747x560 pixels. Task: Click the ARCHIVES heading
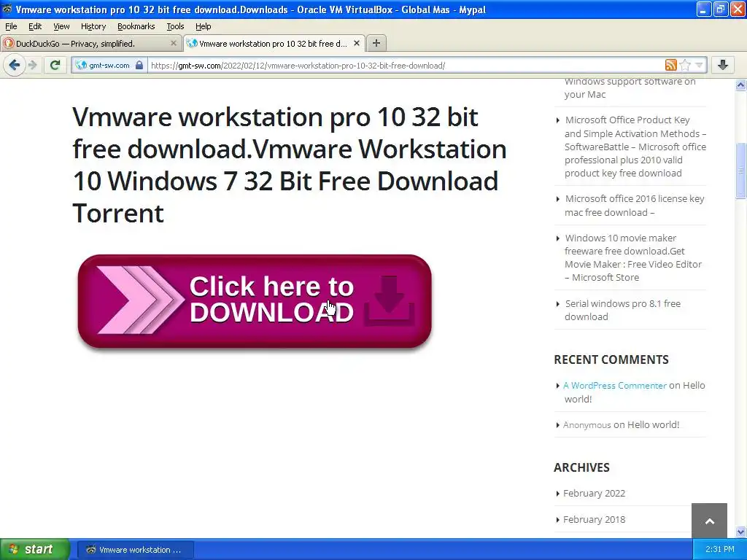(x=581, y=467)
